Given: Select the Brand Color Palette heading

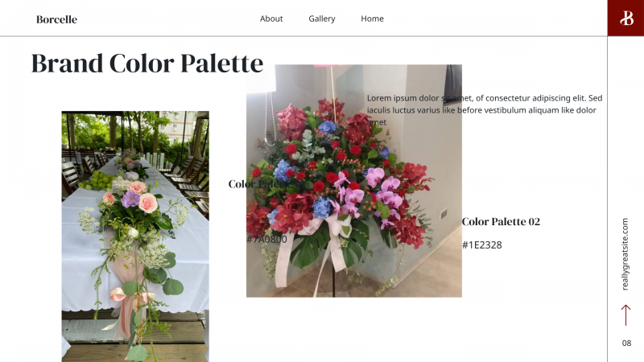Looking at the screenshot, I should click(x=147, y=64).
